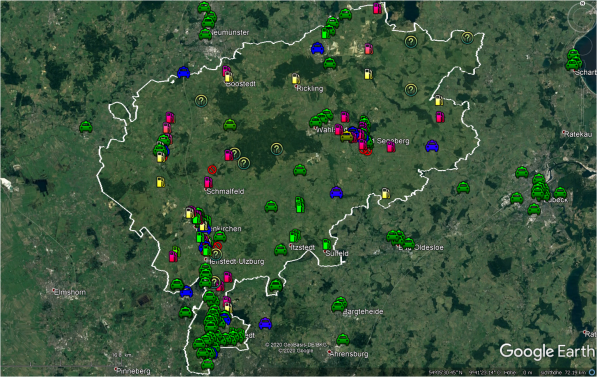Click the Elmshorn town label
This screenshot has width=598, height=378.
click(70, 292)
